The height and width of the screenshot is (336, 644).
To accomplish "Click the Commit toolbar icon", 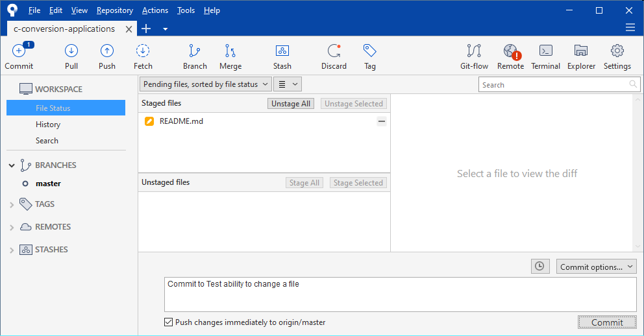I will (19, 51).
